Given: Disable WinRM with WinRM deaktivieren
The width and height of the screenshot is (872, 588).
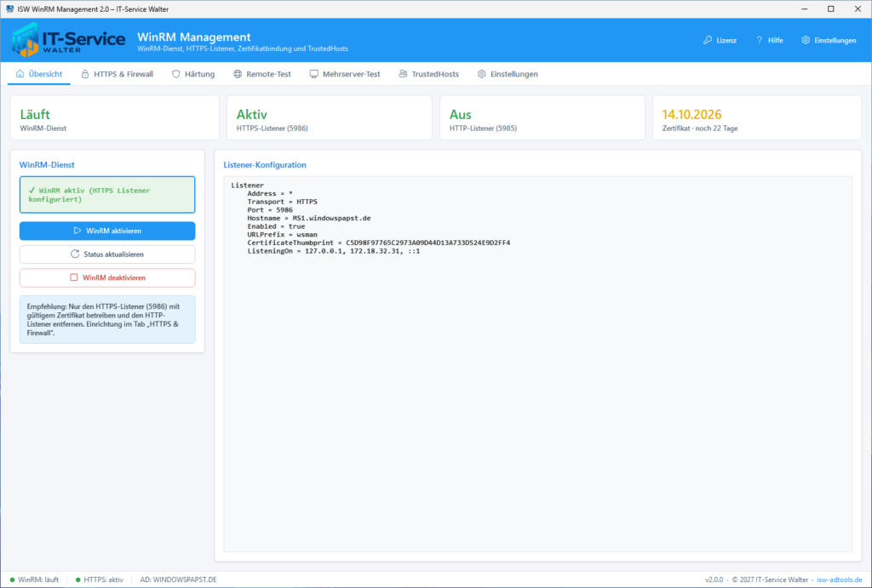Looking at the screenshot, I should tap(107, 277).
